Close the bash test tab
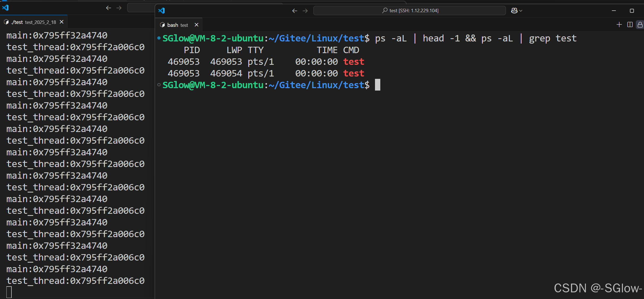Viewport: 644px width, 299px height. [x=197, y=25]
